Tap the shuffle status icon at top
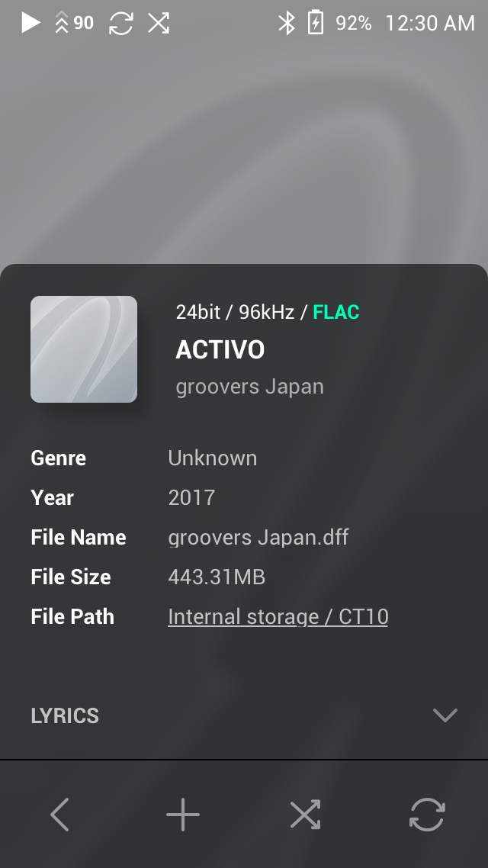Image resolution: width=488 pixels, height=868 pixels. [159, 23]
